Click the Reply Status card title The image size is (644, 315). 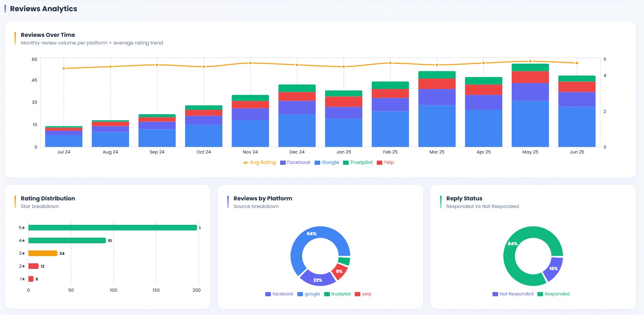point(464,198)
